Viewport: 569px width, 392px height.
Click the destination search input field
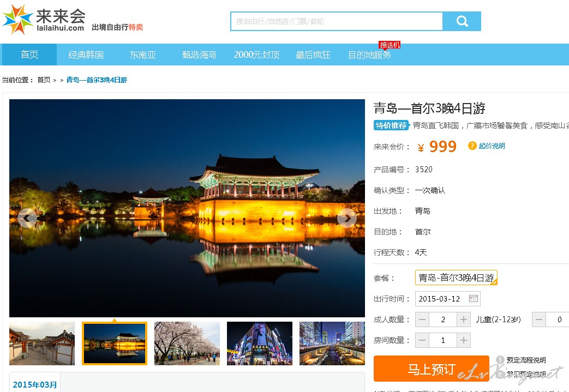tap(336, 22)
